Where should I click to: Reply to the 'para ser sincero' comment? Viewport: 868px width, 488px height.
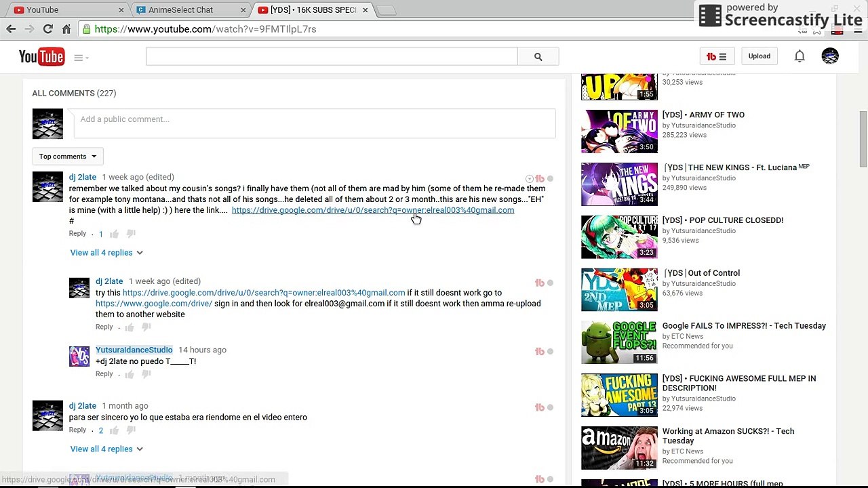pos(77,430)
